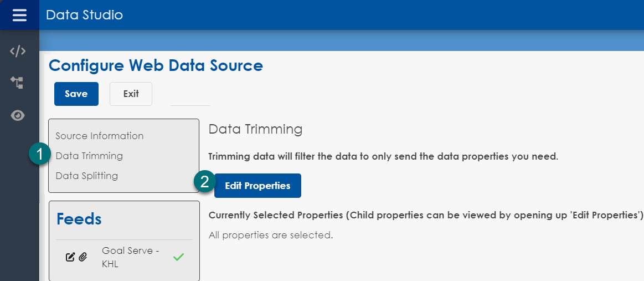Viewport: 644px width, 281px height.
Task: Exit the configuration page
Action: pos(131,94)
